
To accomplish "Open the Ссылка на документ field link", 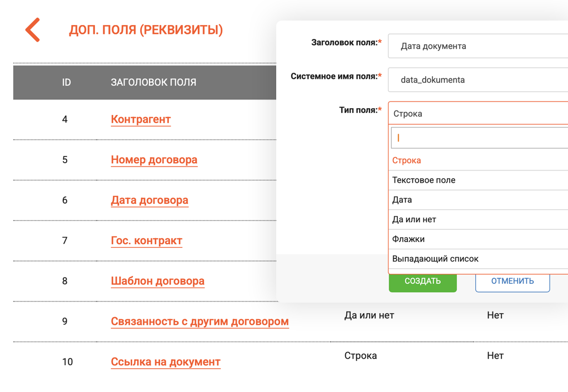I will 166,361.
